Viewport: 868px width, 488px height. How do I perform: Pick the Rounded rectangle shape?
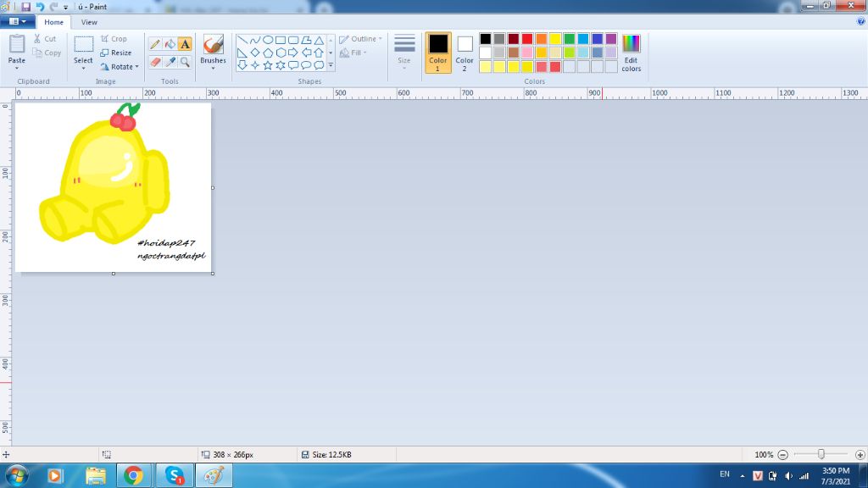coord(293,40)
